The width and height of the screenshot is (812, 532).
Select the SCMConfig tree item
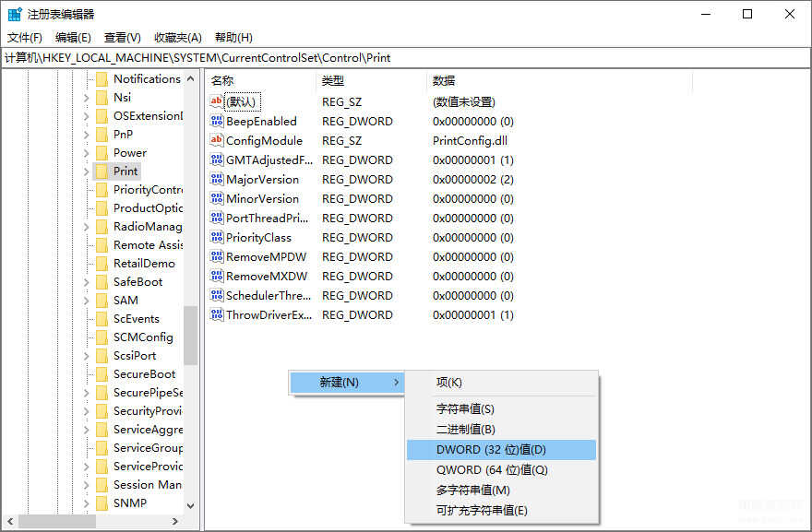(143, 337)
